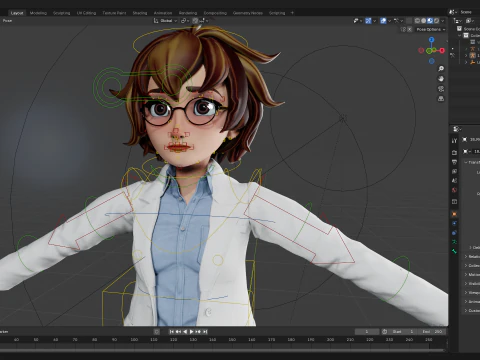The image size is (480, 360).
Task: Add a new workspace with the plus button
Action: coord(292,13)
